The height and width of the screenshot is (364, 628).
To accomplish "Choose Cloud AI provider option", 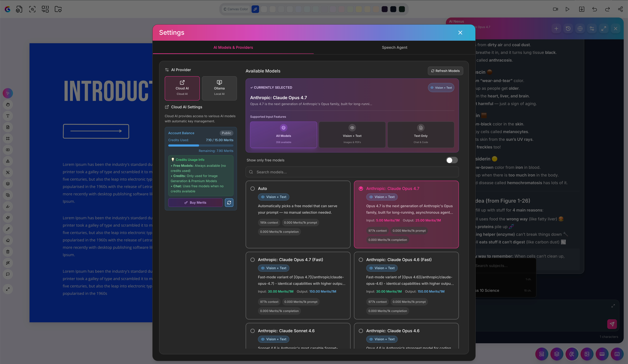I will 182,88.
